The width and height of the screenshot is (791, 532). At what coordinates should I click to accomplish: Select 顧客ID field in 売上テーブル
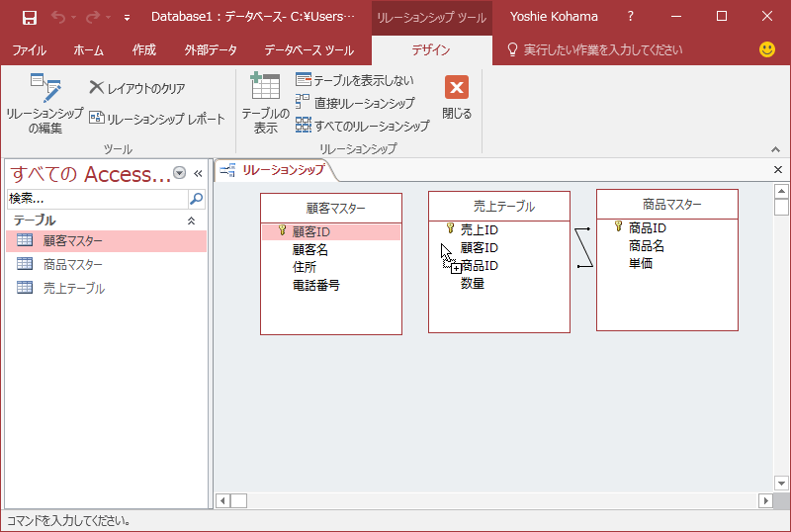coord(480,248)
